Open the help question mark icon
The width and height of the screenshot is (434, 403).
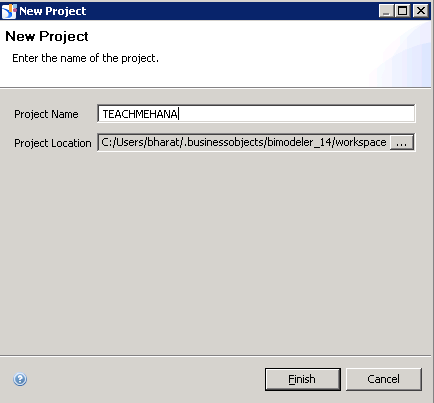(20, 379)
